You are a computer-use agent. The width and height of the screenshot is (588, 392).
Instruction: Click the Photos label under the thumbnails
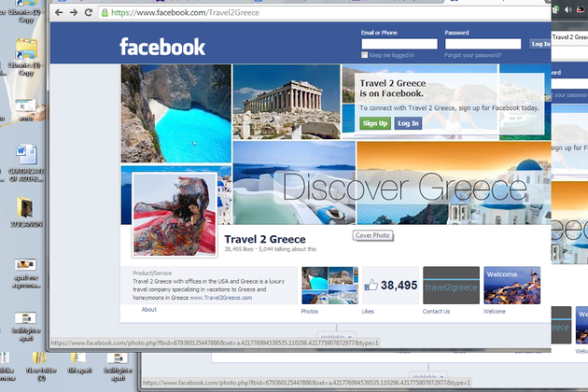click(x=309, y=312)
